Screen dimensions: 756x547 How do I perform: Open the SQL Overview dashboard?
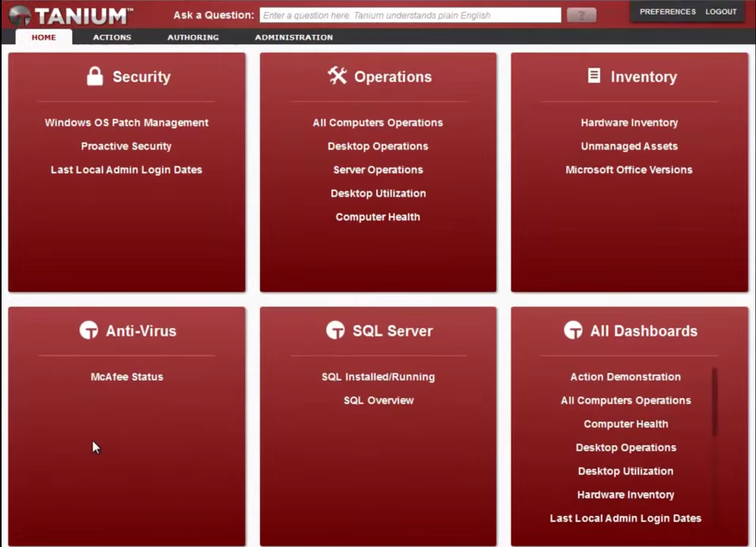tap(379, 400)
